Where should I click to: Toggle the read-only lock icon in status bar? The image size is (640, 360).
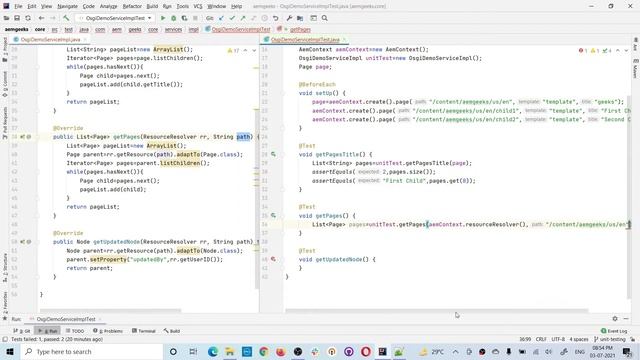(x=633, y=339)
